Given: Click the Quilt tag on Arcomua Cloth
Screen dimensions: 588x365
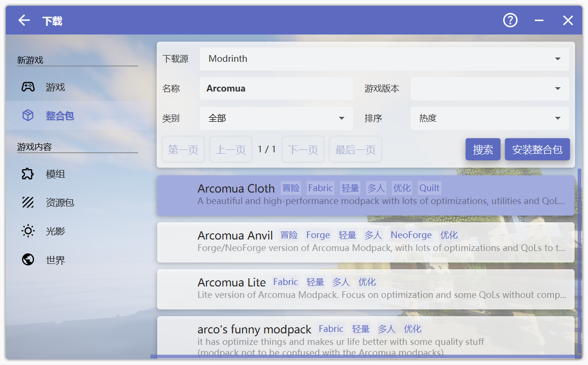Looking at the screenshot, I should (x=429, y=188).
